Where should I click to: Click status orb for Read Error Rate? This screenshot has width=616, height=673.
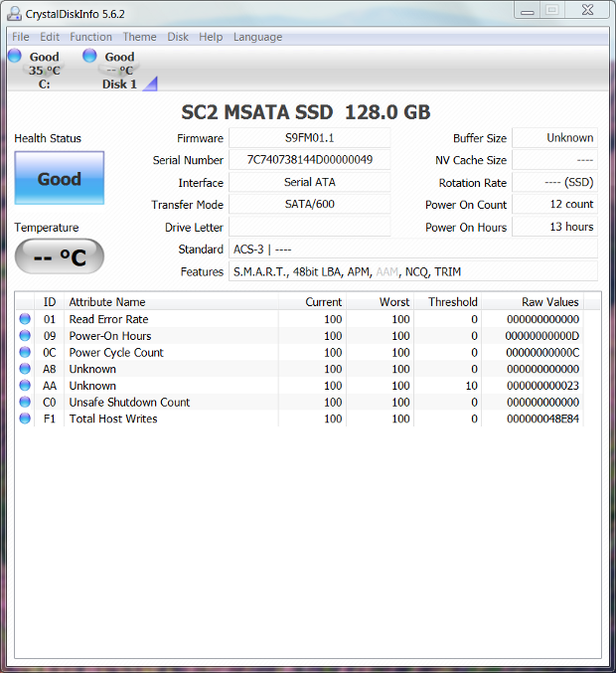tap(25, 319)
